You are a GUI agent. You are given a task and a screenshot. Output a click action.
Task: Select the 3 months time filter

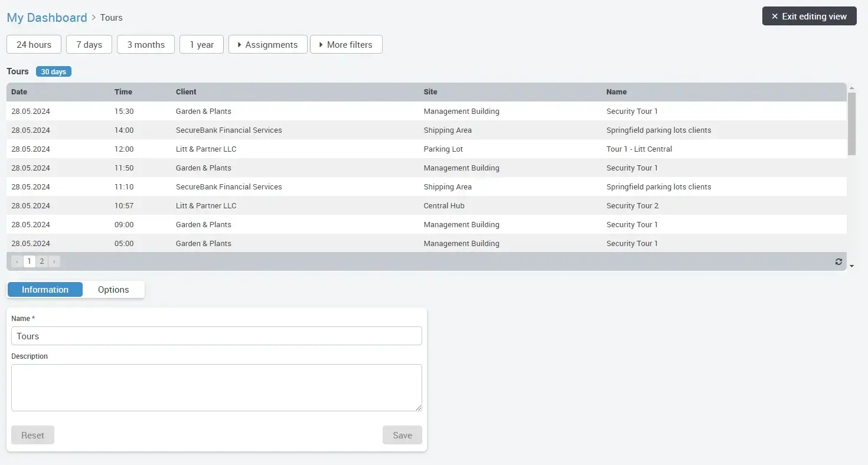coord(145,44)
